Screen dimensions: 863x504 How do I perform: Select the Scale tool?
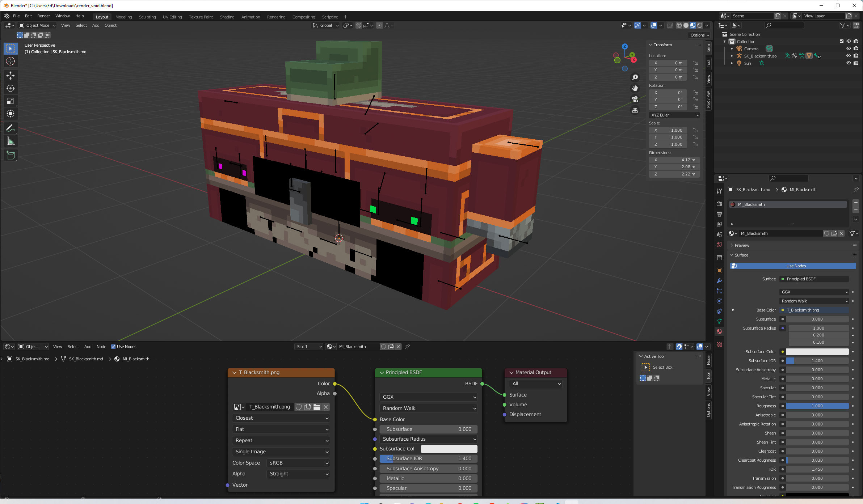click(10, 101)
